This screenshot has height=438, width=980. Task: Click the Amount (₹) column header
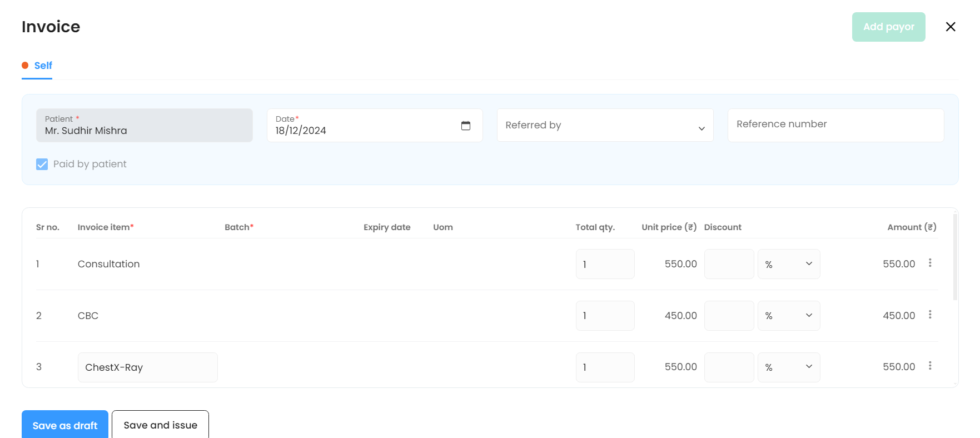pos(912,227)
